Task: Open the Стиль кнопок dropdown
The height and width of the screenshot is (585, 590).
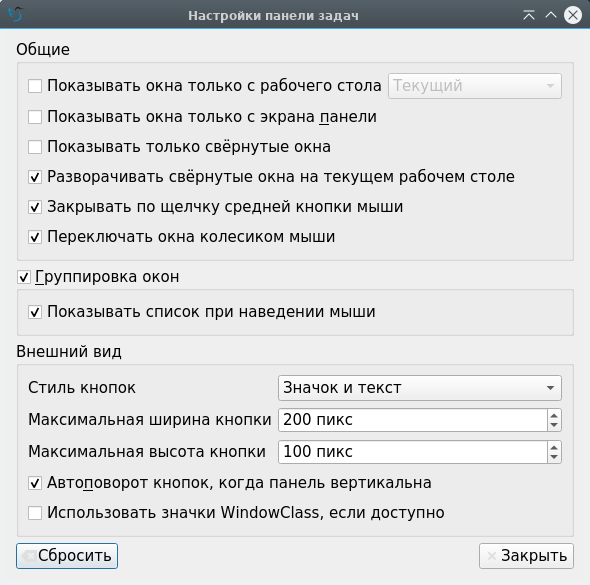Action: pyautogui.click(x=420, y=388)
